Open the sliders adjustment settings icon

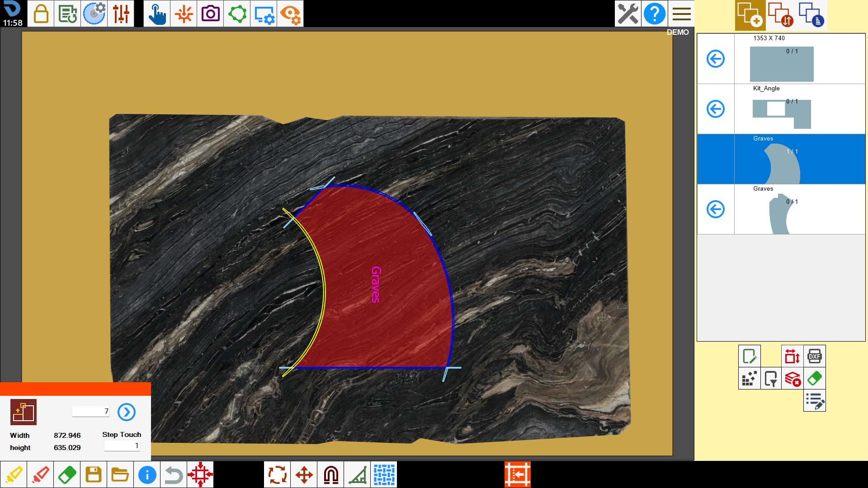(121, 14)
